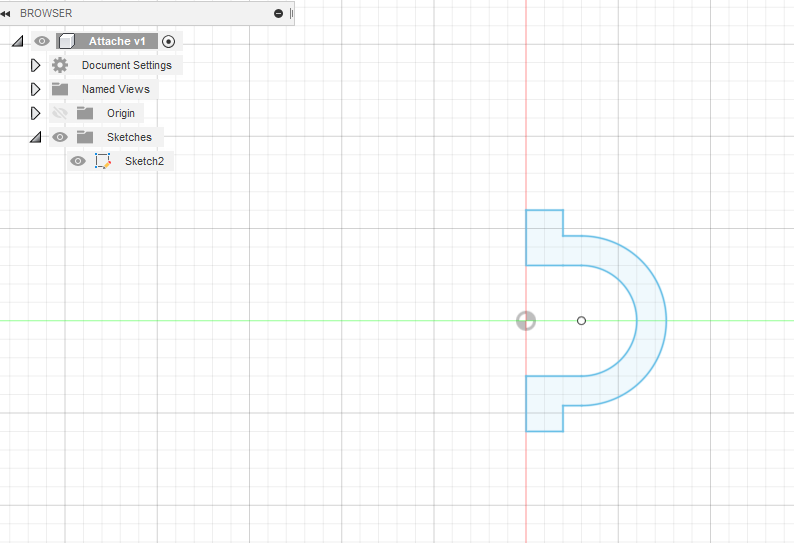This screenshot has height=543, width=794.
Task: Click the BROWSER panel title
Action: point(46,13)
